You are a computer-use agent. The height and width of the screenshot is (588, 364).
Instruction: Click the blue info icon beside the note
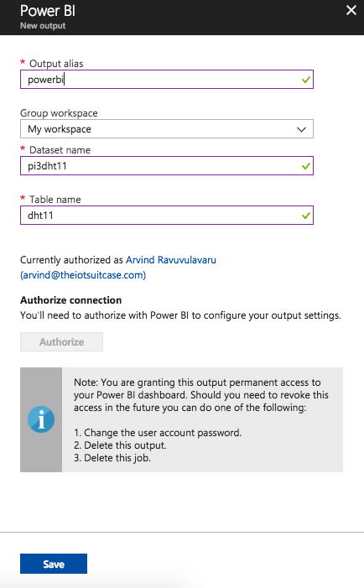41,419
